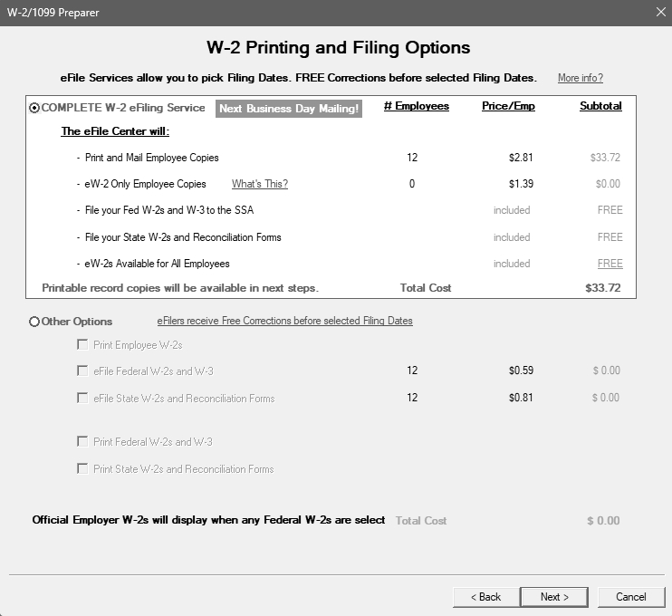The image size is (672, 616).
Task: Click the $33.72 total cost amount
Action: 603,288
